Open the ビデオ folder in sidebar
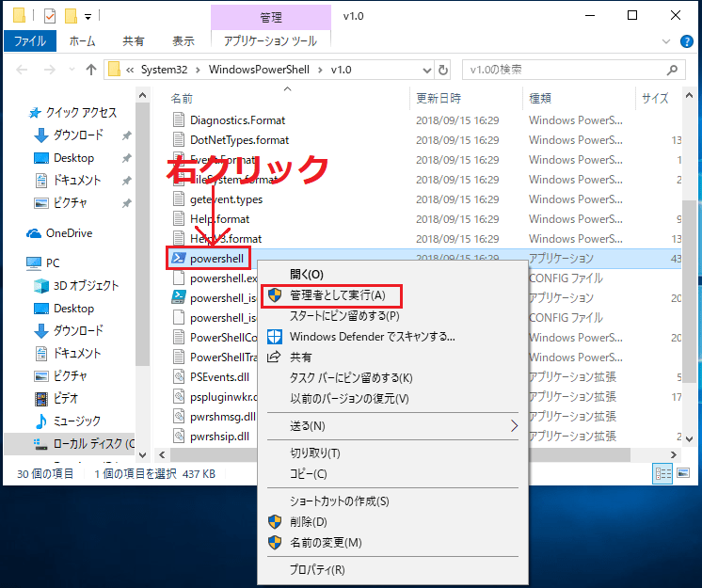The width and height of the screenshot is (702, 588). coord(66,398)
